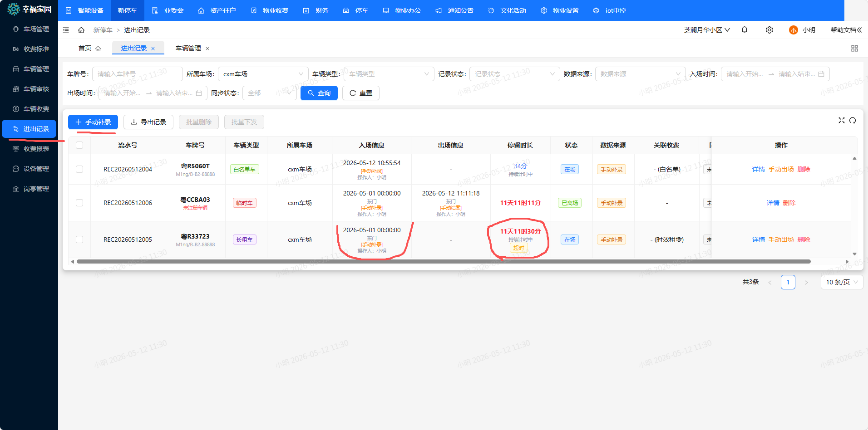Click the 幸福家园 logo

(x=29, y=9)
